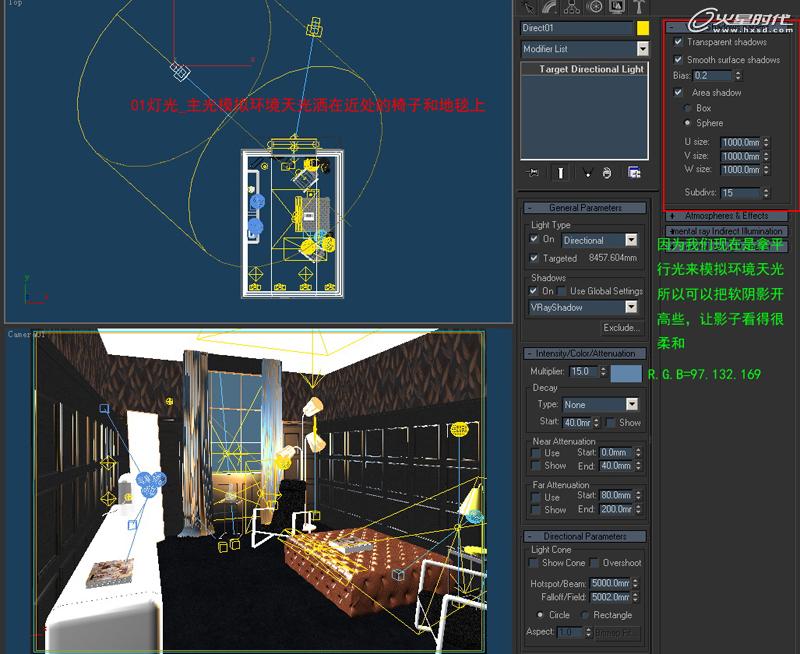
Task: Expand mental ray Indirect Illumination rollout
Action: (727, 231)
